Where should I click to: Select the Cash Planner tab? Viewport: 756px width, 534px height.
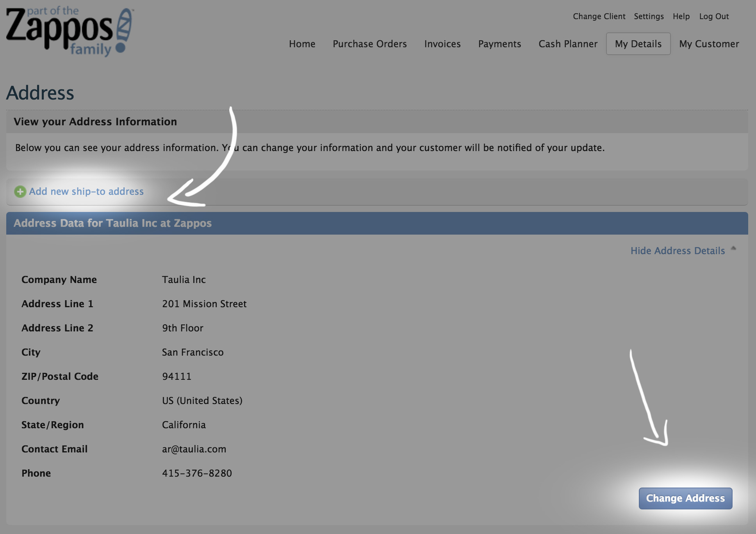pyautogui.click(x=568, y=44)
